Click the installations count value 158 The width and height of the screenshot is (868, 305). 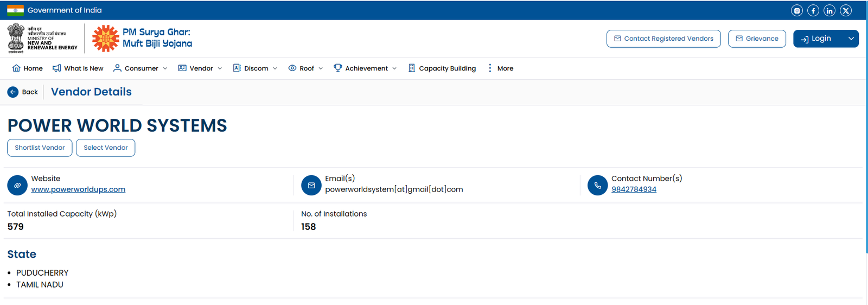(308, 227)
